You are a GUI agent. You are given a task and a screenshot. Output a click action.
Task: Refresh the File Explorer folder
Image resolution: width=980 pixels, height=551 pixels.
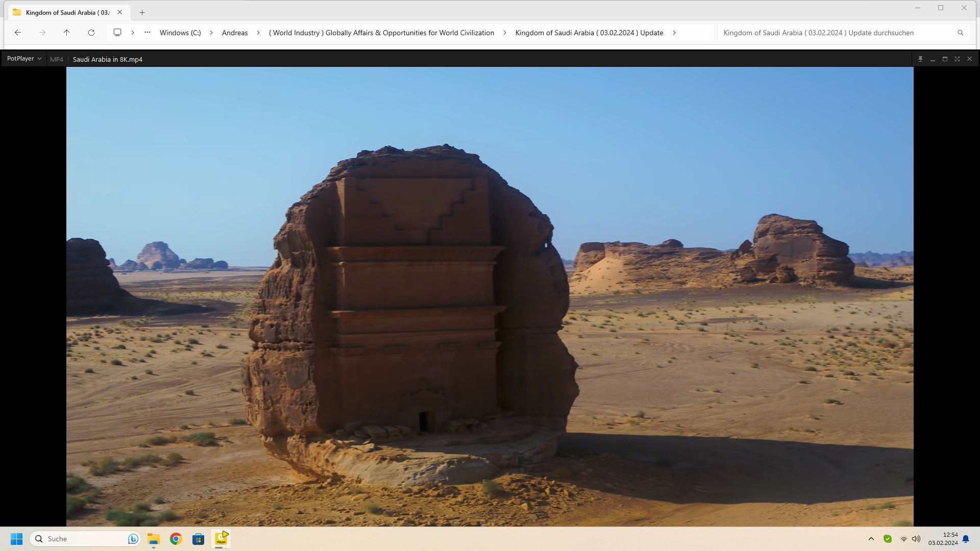[x=91, y=33]
